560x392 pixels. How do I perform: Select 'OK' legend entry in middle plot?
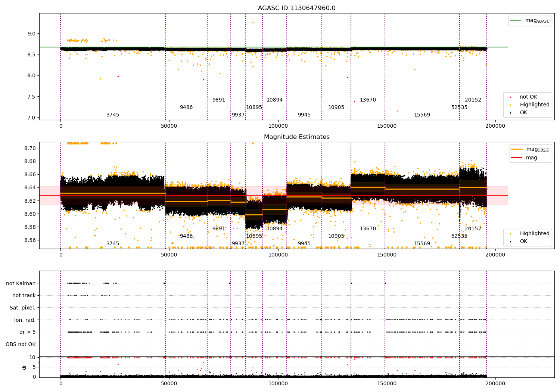523,242
